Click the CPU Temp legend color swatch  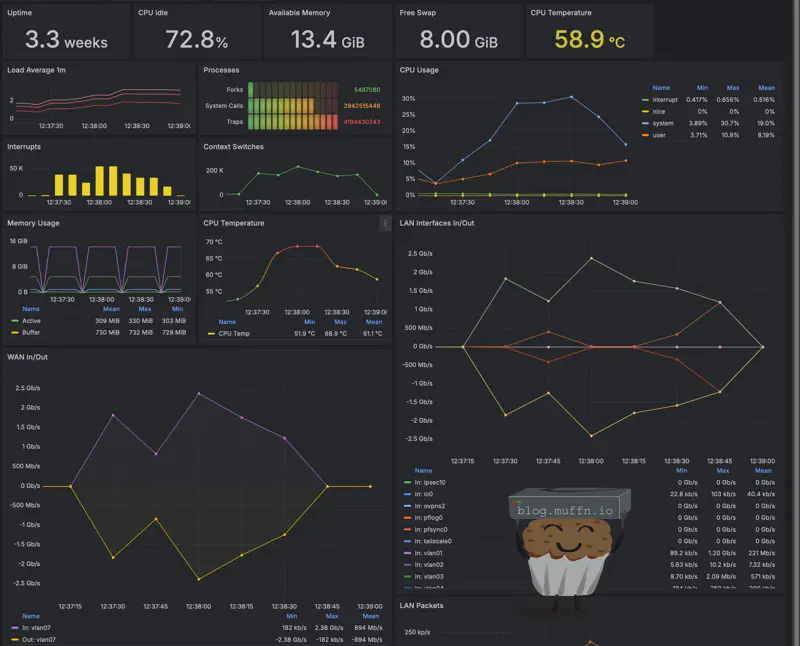210,334
